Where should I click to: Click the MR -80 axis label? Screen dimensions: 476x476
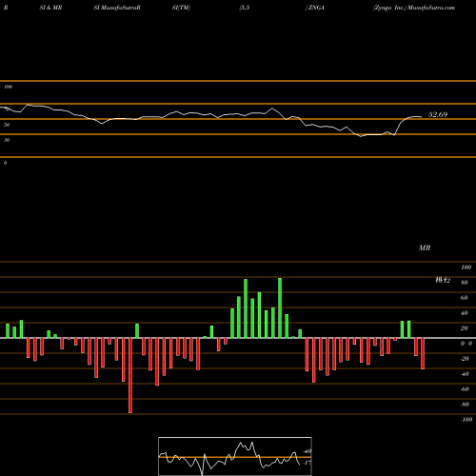(465, 405)
